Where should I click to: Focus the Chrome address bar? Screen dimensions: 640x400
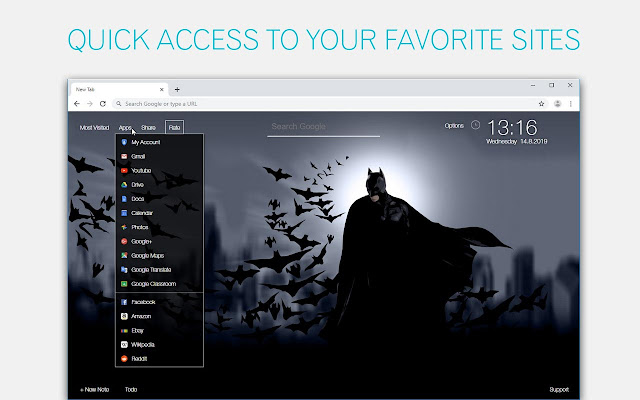click(x=331, y=104)
